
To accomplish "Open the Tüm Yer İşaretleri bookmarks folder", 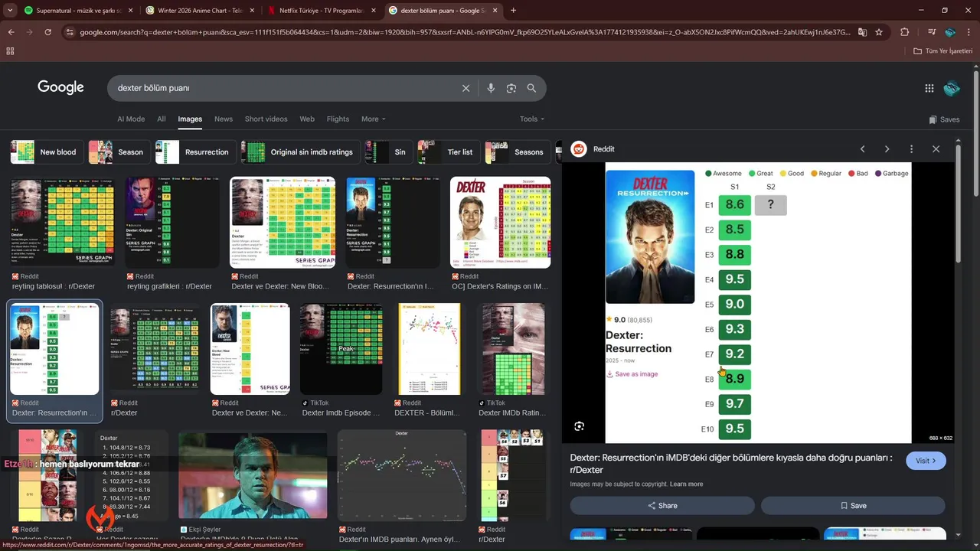I will pos(943,51).
